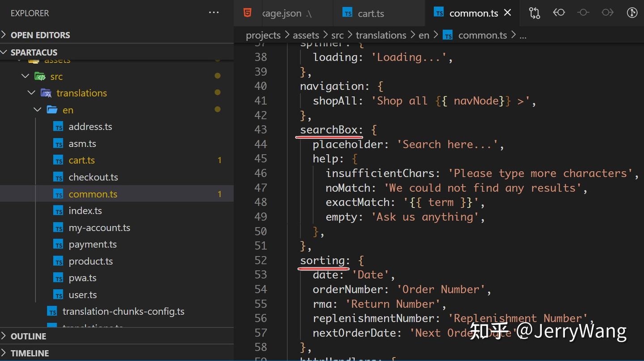Click the open changes compare icon in editor toolbar
The image size is (644, 361).
[x=534, y=13]
